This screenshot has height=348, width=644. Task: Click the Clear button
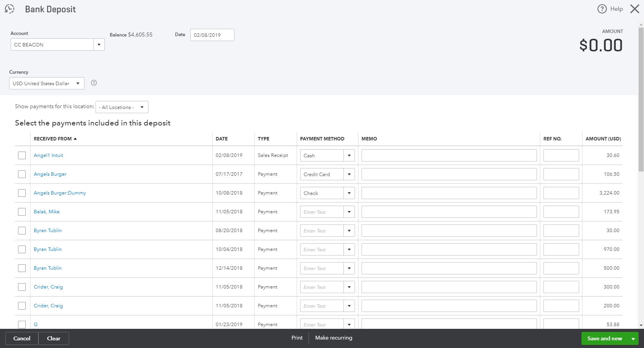point(53,338)
